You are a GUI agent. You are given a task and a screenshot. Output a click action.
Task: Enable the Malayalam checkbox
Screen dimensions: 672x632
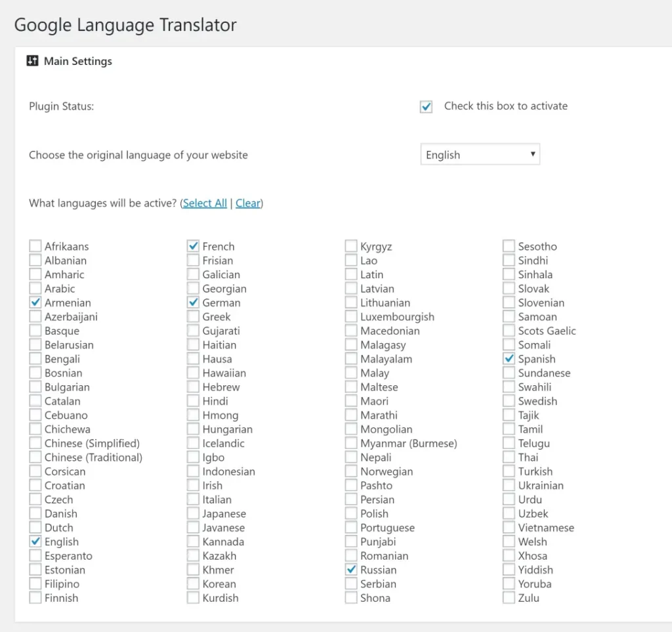coord(351,358)
